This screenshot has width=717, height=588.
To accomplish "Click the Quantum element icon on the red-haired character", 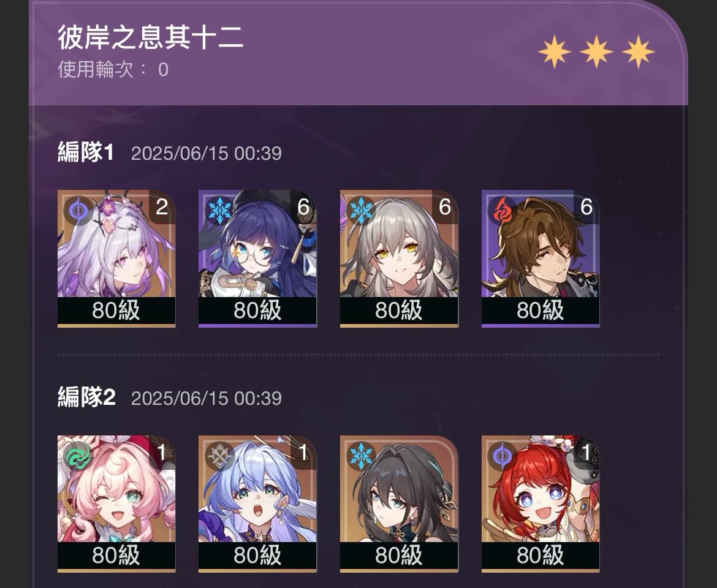I will [x=503, y=456].
